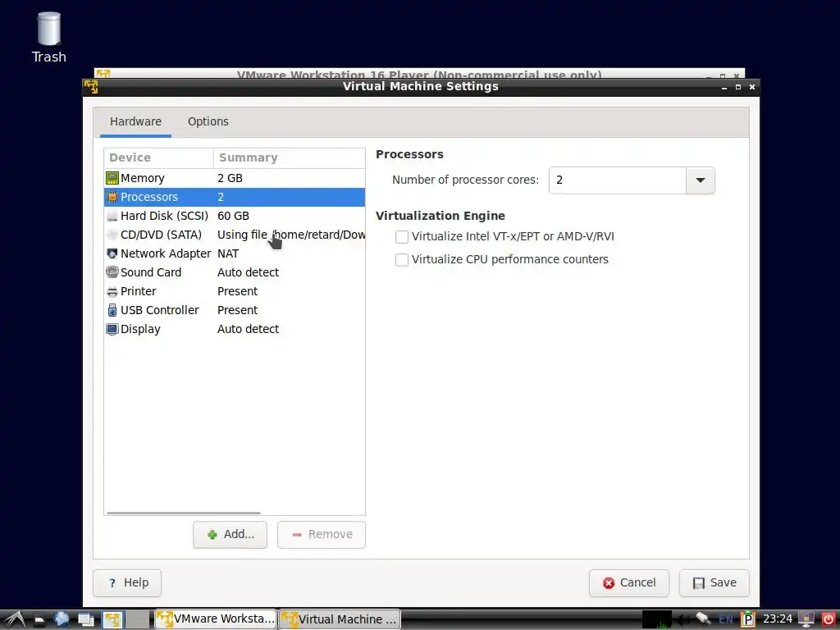Open the processor cores dropdown arrow
Screen dimensions: 840x630
(701, 180)
